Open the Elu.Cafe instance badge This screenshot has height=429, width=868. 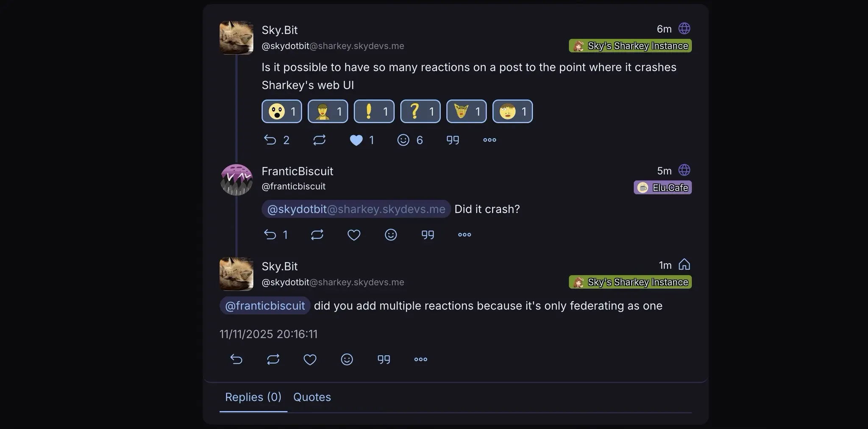click(662, 187)
